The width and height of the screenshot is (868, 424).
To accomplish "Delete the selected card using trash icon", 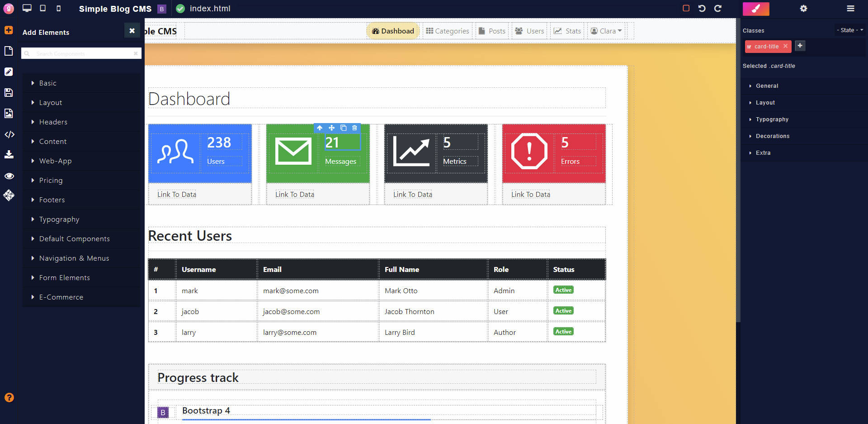I will coord(355,128).
